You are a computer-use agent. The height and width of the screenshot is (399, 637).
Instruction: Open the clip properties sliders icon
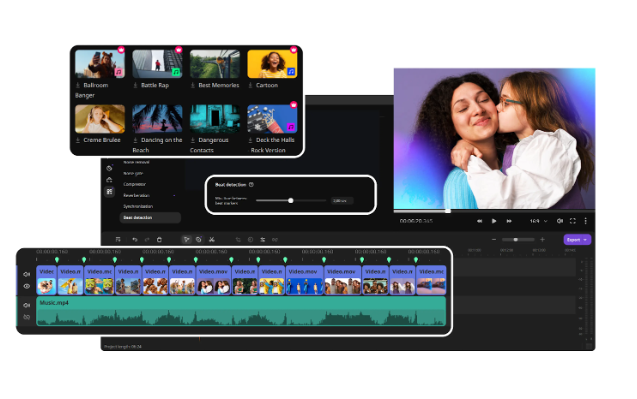point(263,240)
